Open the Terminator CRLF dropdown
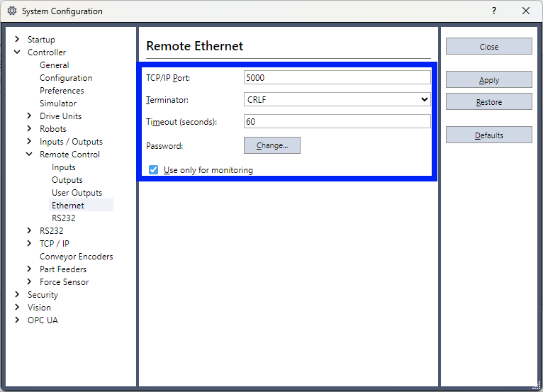The height and width of the screenshot is (392, 543). coord(337,100)
